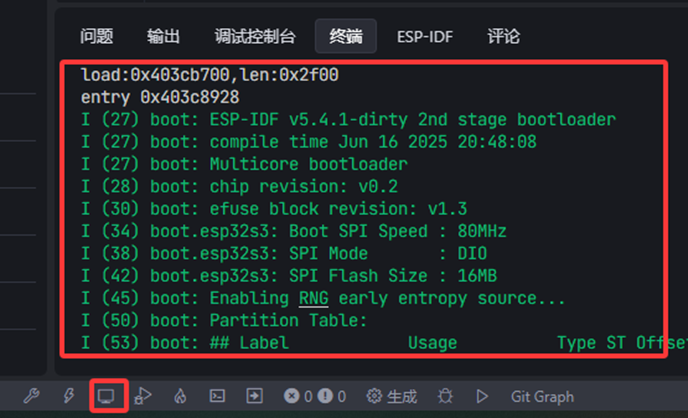Click the 'entry 0x403c8928' terminal line
688x418 pixels.
click(160, 97)
